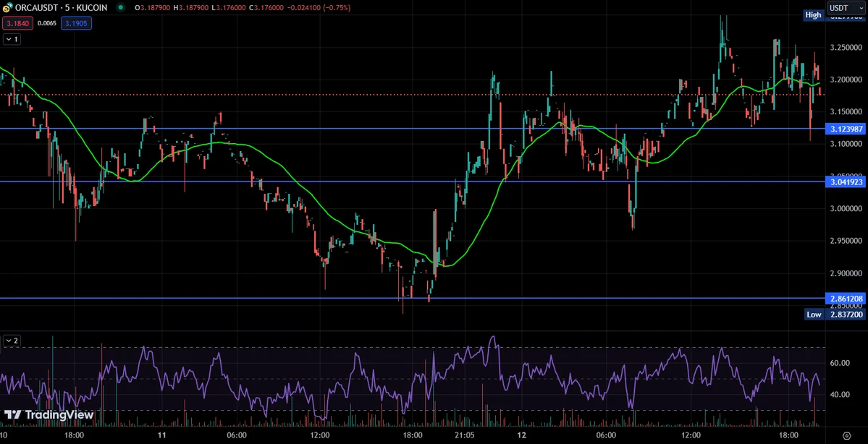The height and width of the screenshot is (444, 868).
Task: Click the TradingView logo
Action: (49, 414)
